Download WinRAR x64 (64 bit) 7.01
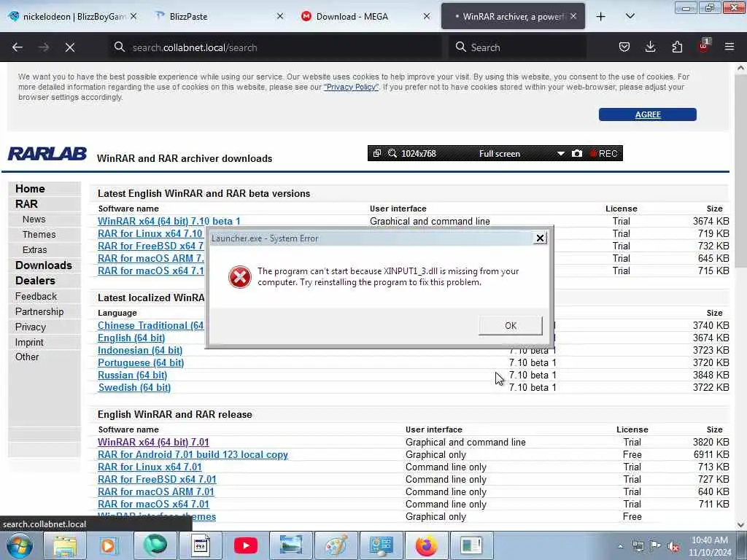This screenshot has width=747, height=560. pos(153,442)
